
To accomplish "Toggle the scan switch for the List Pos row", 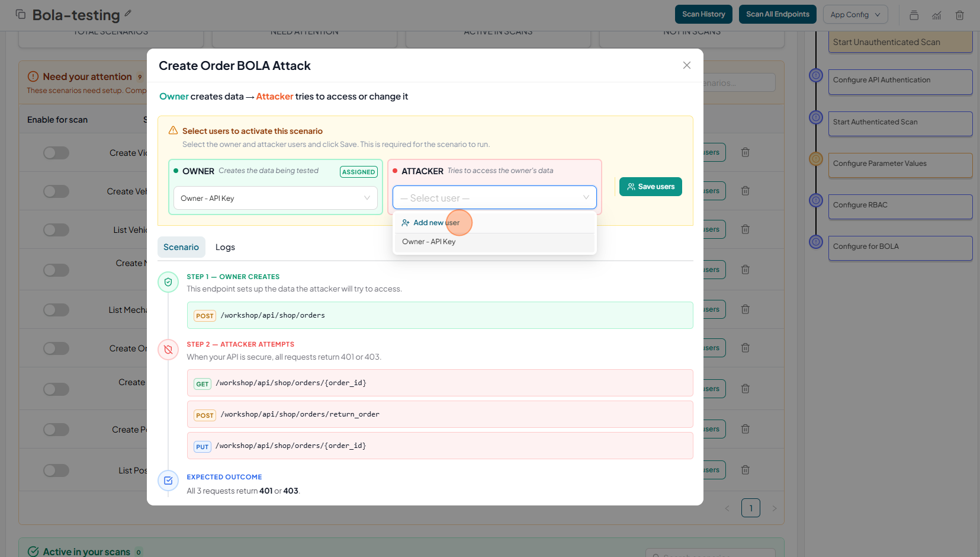I will [x=56, y=470].
